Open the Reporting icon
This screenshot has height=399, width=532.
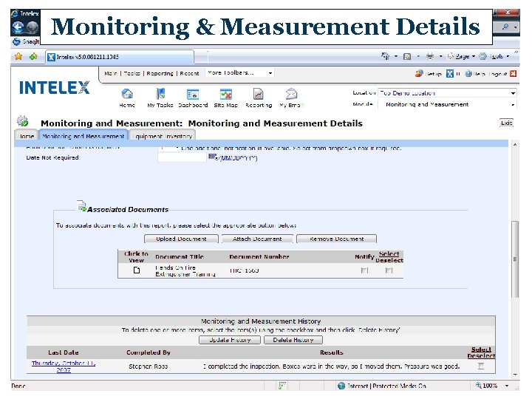pyautogui.click(x=258, y=94)
